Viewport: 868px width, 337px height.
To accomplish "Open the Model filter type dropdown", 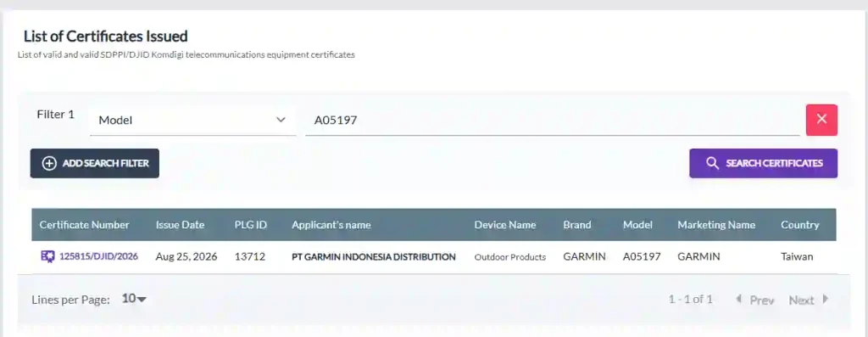I will [x=192, y=120].
